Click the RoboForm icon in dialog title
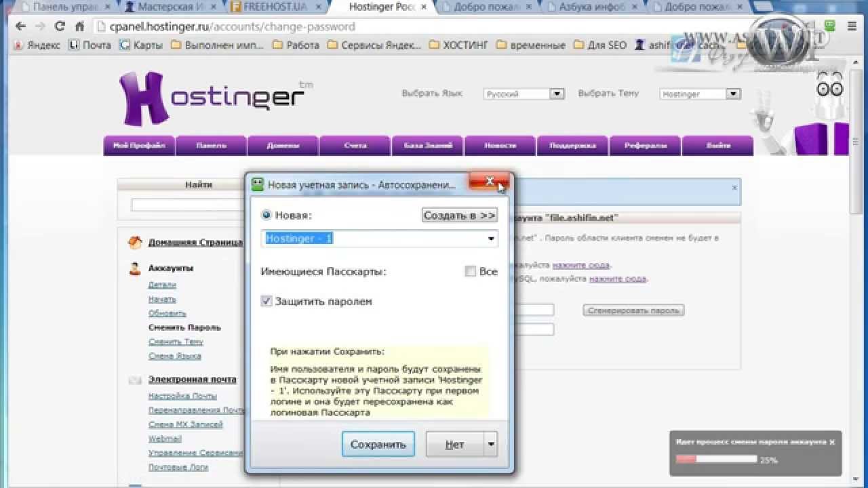This screenshot has width=868, height=488. click(x=258, y=184)
